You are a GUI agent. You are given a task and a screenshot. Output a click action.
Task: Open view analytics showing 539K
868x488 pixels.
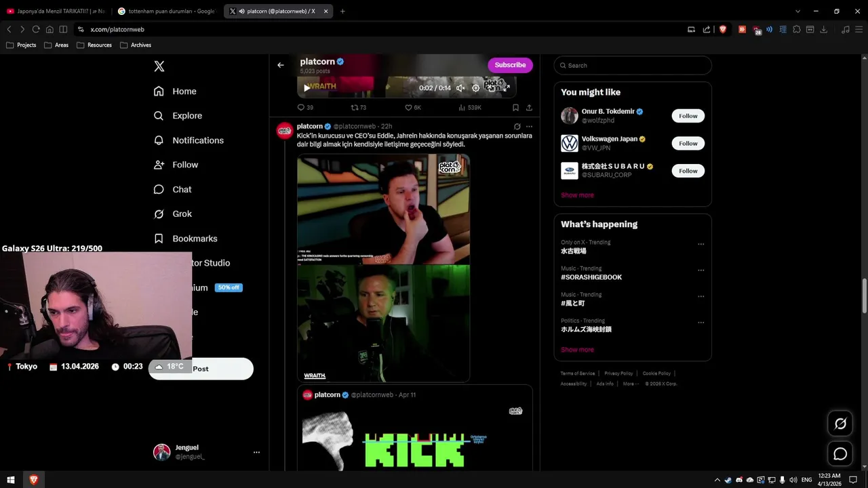coord(470,108)
